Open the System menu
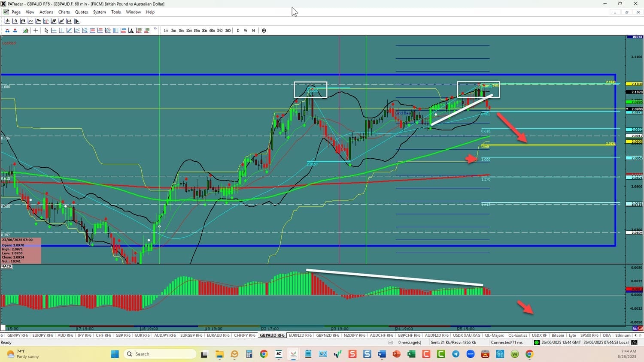644x362 pixels. 100,12
